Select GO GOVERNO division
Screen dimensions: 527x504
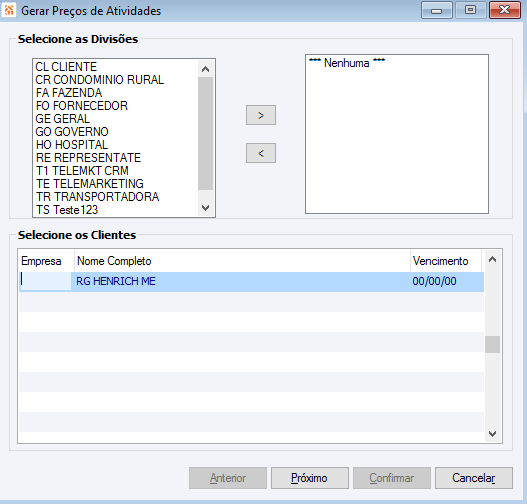point(72,132)
